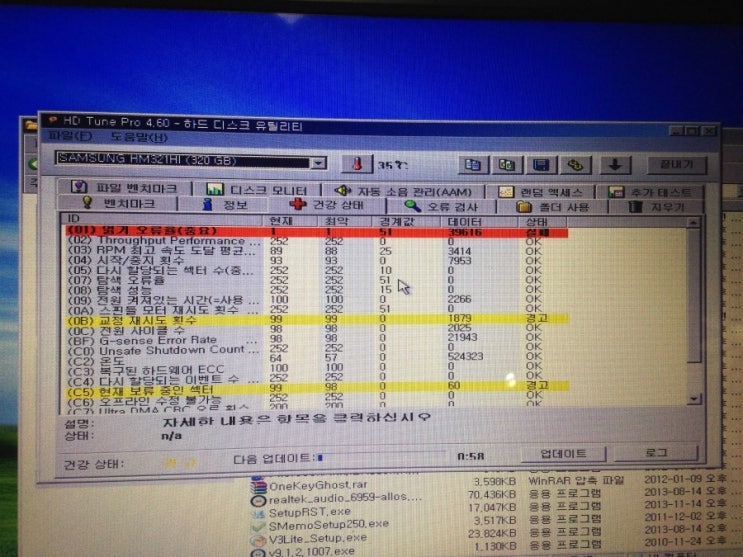Image resolution: width=743 pixels, height=557 pixels.
Task: Select the red (01) 읽기 오류율 row
Action: 316,232
